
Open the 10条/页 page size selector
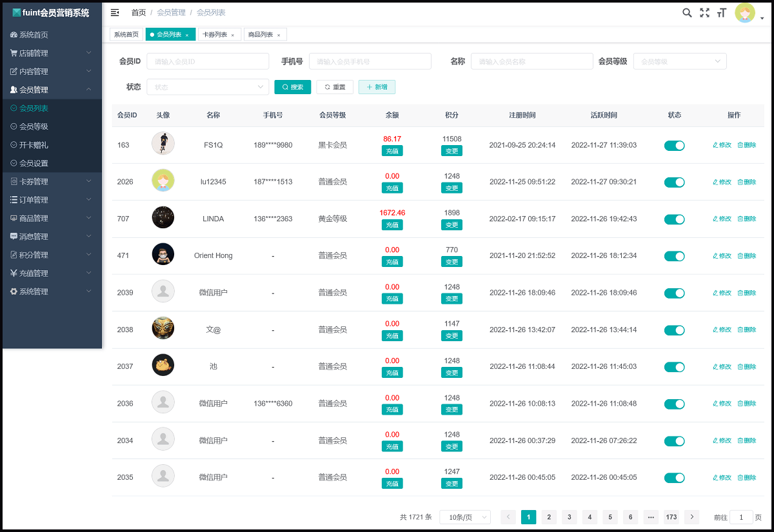[x=464, y=517]
